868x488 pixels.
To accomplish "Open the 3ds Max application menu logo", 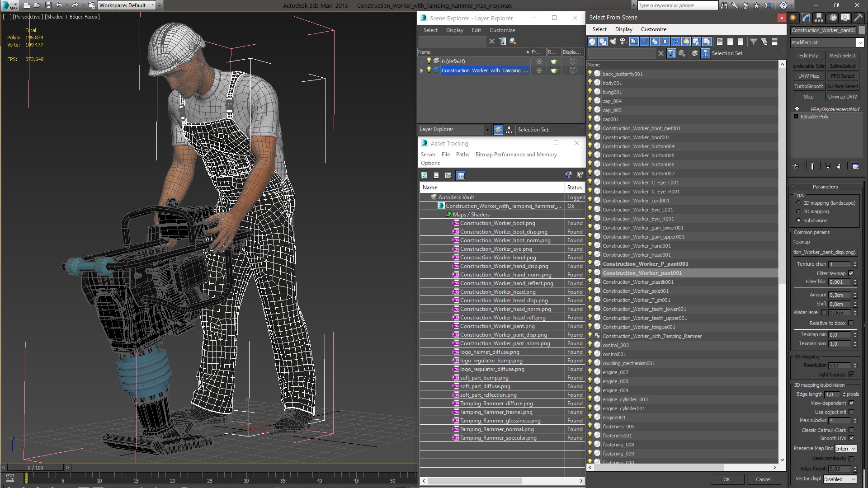I will coord(9,5).
